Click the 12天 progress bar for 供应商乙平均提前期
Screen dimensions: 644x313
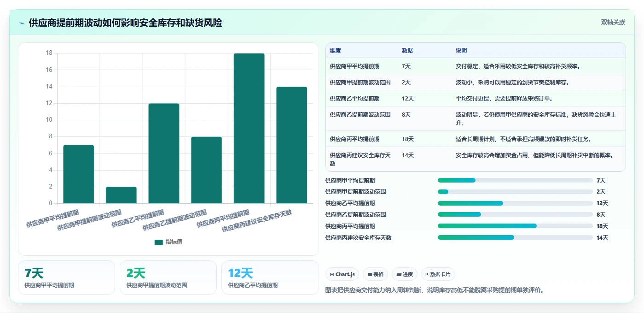(x=515, y=203)
